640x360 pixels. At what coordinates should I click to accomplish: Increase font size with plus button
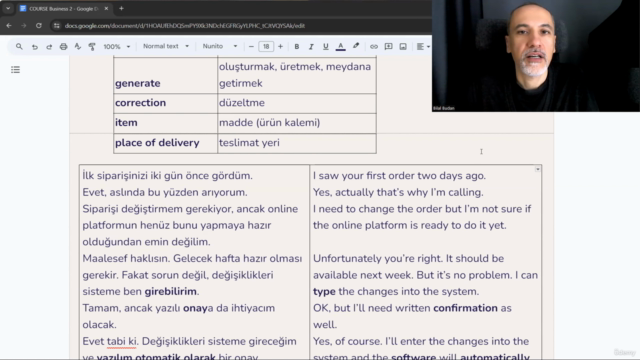tap(280, 47)
